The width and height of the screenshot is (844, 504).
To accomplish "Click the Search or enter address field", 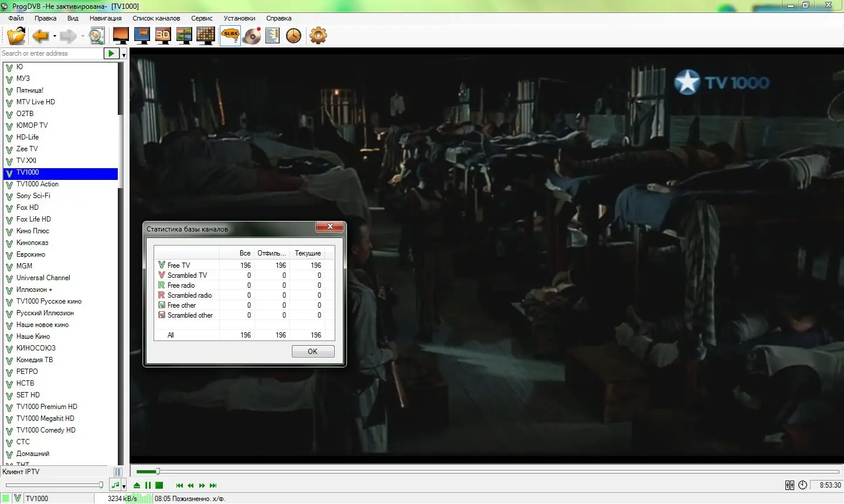I will click(52, 53).
